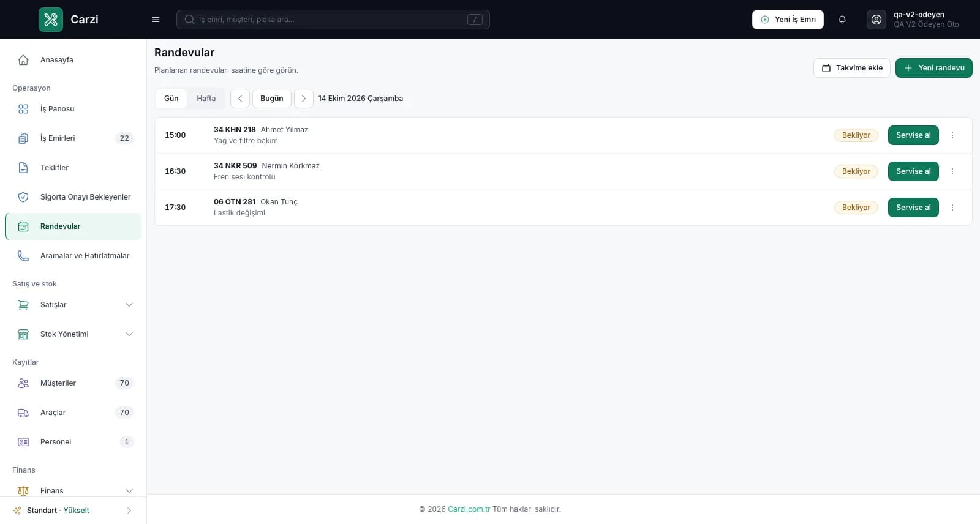Image resolution: width=980 pixels, height=524 pixels.
Task: Open the user account avatar icon
Action: pos(876,20)
